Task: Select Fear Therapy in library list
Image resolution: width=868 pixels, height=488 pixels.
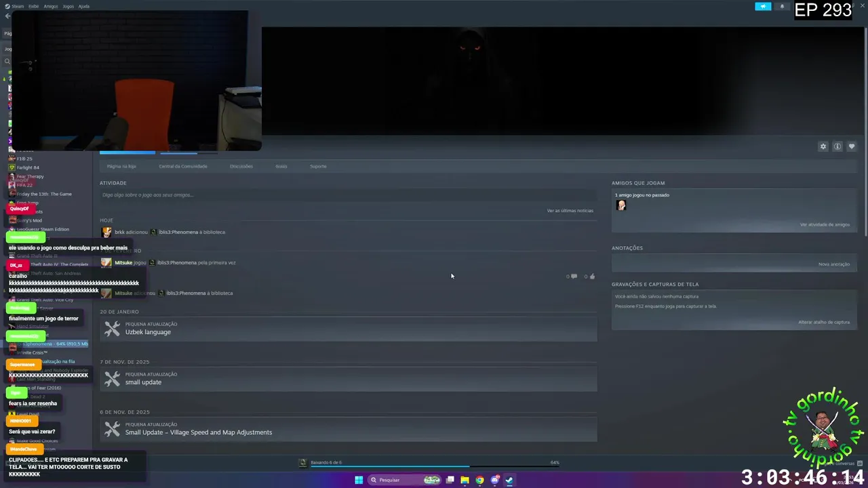Action: [x=30, y=176]
